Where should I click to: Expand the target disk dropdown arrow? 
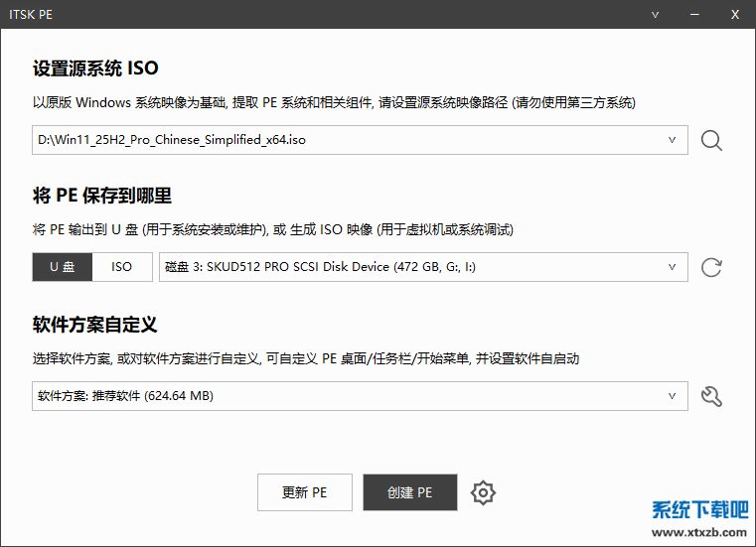(673, 267)
